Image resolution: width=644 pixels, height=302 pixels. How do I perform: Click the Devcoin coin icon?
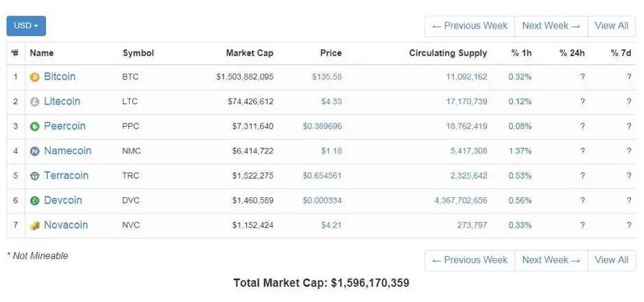[x=35, y=201]
